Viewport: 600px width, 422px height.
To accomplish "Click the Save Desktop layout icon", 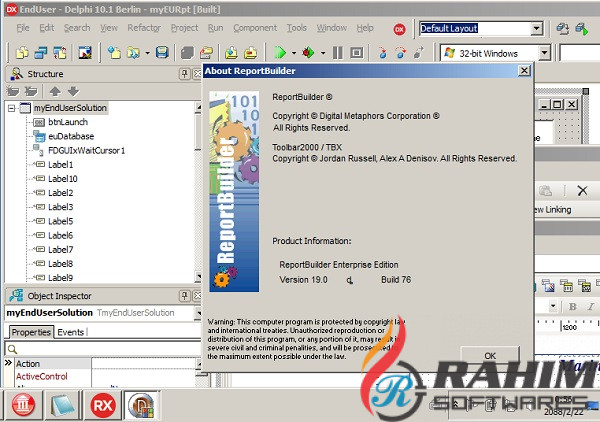I will point(562,29).
